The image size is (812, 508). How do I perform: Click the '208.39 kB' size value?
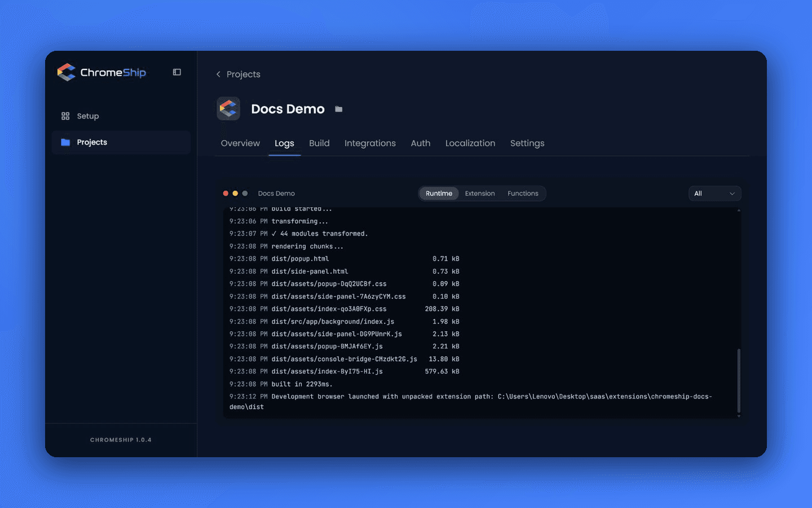(x=442, y=309)
